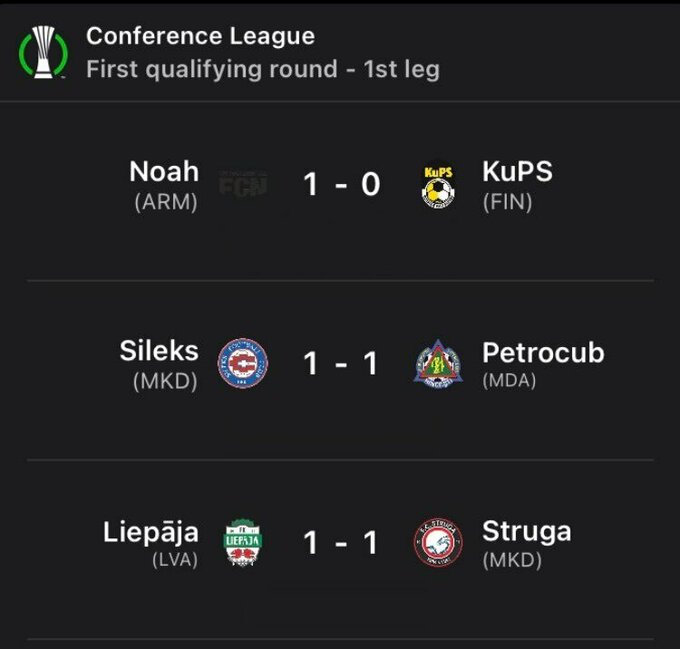Open the Struga red circular badge

point(438,543)
